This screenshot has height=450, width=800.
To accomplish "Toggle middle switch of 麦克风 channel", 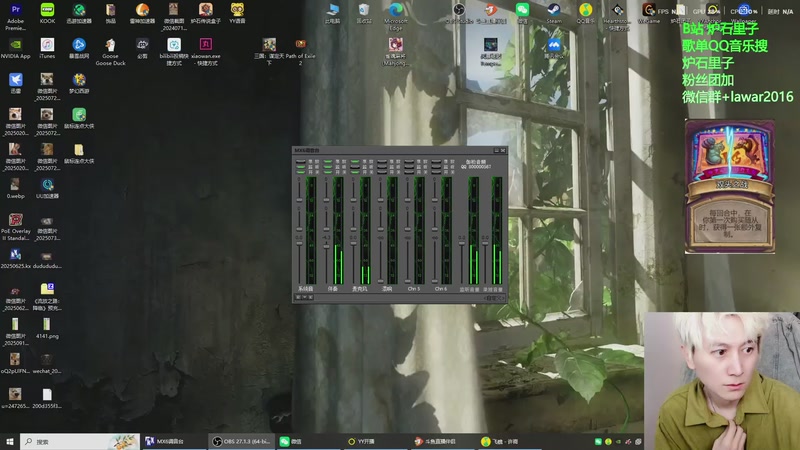I will [355, 166].
